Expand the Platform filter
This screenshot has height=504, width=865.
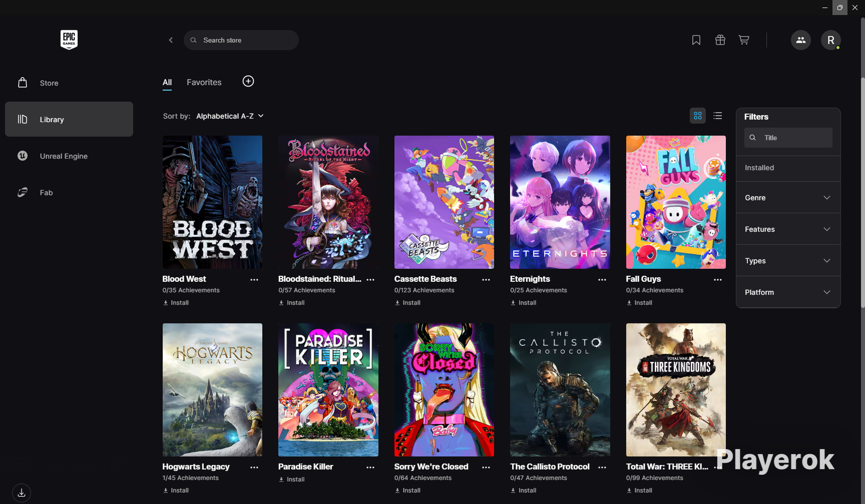click(788, 292)
